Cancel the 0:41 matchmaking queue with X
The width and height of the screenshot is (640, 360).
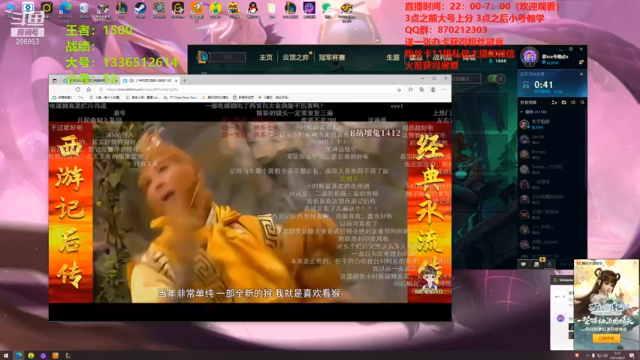(x=581, y=74)
